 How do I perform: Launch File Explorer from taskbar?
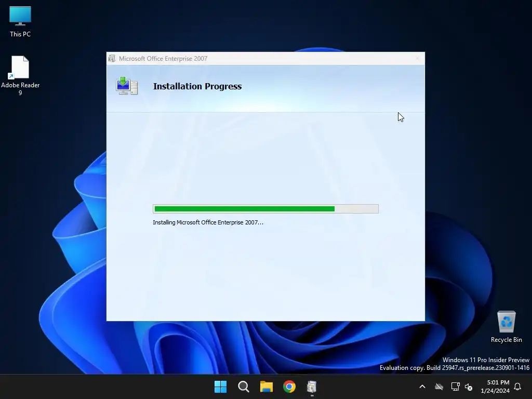pyautogui.click(x=267, y=387)
